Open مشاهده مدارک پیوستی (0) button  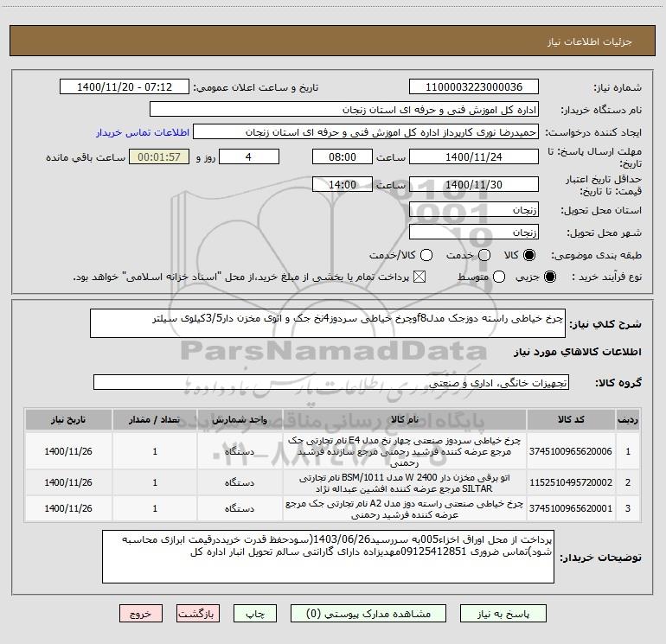pyautogui.click(x=368, y=614)
